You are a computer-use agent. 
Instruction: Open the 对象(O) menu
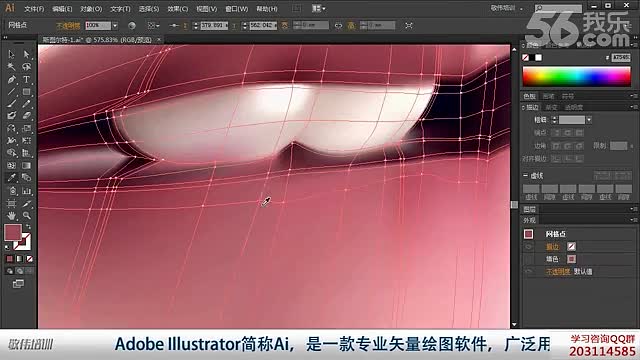pyautogui.click(x=91, y=9)
